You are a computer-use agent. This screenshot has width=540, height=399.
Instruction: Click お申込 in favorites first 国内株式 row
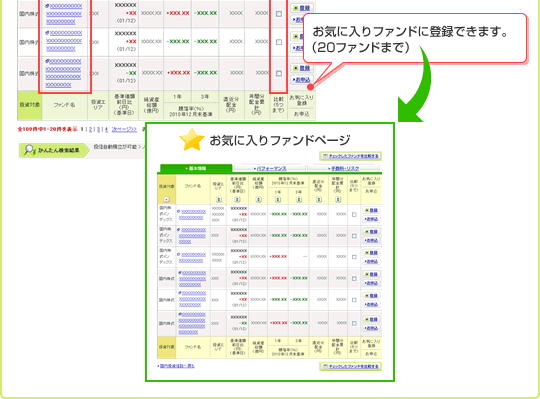coord(371,283)
